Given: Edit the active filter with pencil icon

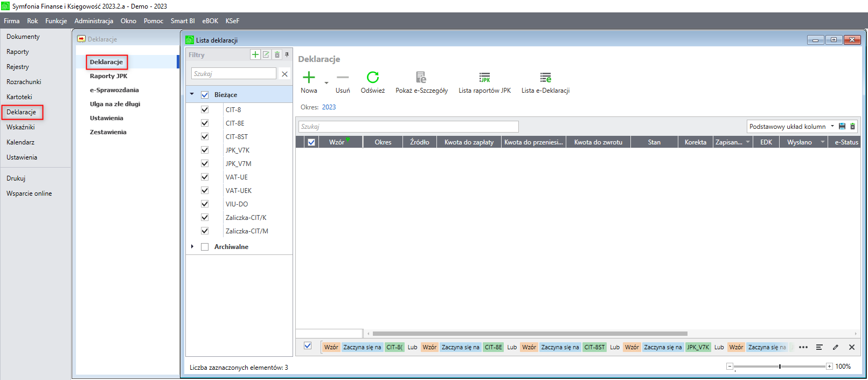Looking at the screenshot, I should (836, 347).
